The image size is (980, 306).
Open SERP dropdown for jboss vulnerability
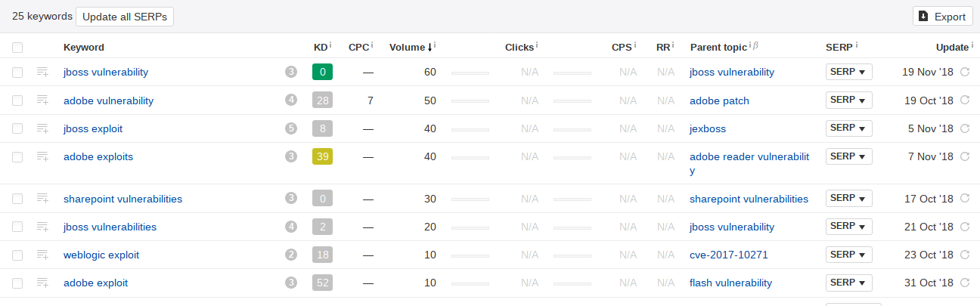[x=848, y=72]
